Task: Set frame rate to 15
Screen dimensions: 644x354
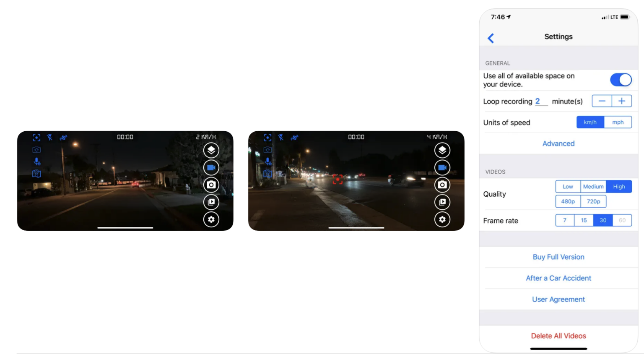Action: [x=584, y=220]
